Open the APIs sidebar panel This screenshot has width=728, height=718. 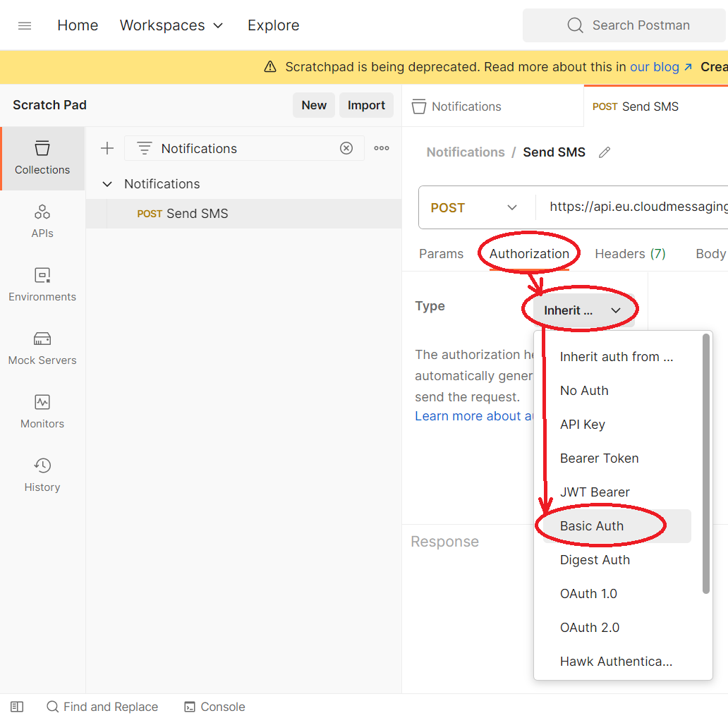(42, 221)
